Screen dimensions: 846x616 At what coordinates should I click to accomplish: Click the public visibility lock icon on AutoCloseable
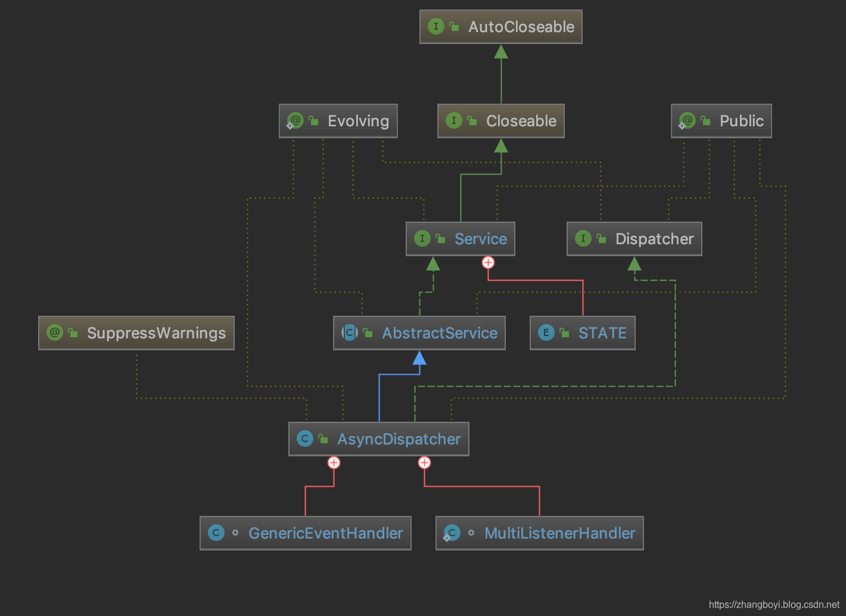tap(454, 26)
